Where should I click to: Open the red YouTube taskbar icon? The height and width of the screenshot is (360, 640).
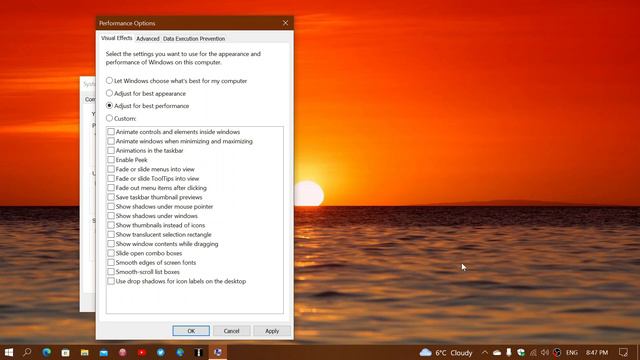click(142, 352)
